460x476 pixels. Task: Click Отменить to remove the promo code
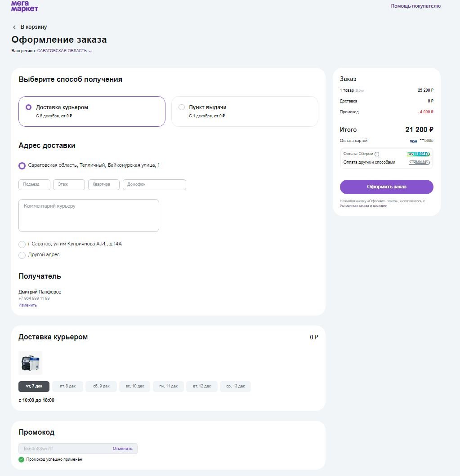pyautogui.click(x=122, y=449)
